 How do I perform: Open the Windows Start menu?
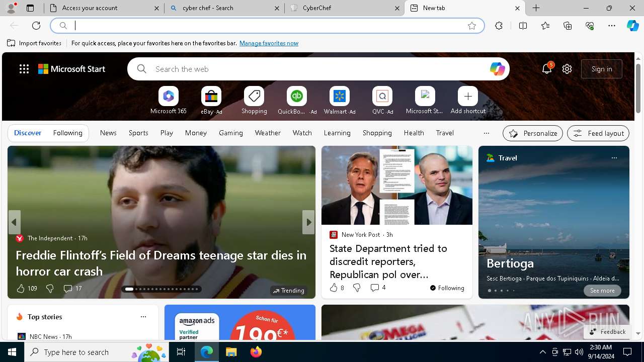(x=12, y=352)
